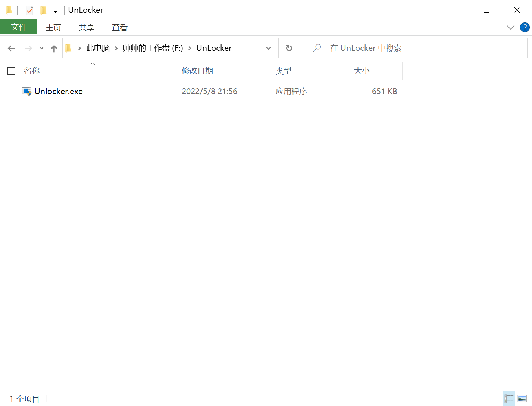Click the date 2022/5/8 21:56
The width and height of the screenshot is (532, 406).
click(209, 92)
